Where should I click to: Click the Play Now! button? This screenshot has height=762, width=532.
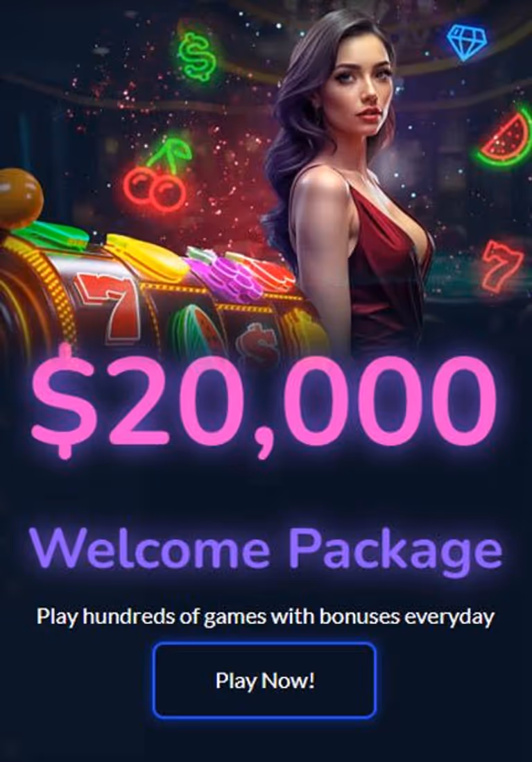point(264,680)
